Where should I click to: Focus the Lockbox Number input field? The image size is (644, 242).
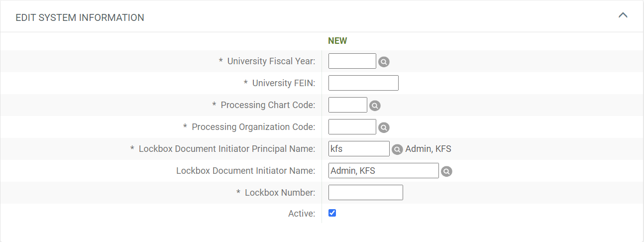366,193
